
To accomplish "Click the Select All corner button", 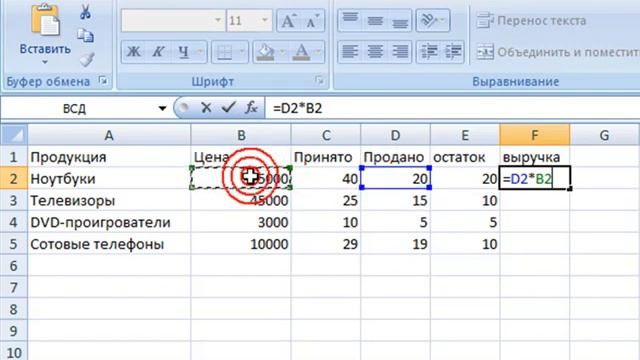I will point(14,135).
